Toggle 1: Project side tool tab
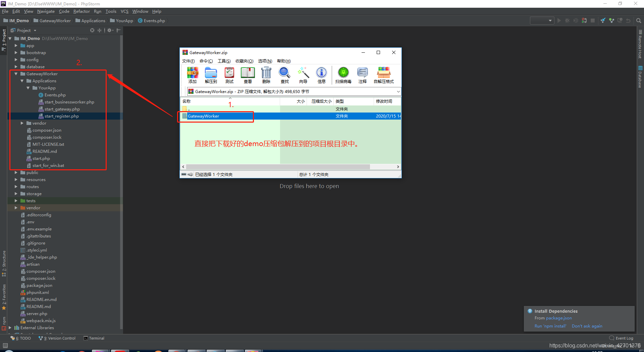 click(4, 40)
